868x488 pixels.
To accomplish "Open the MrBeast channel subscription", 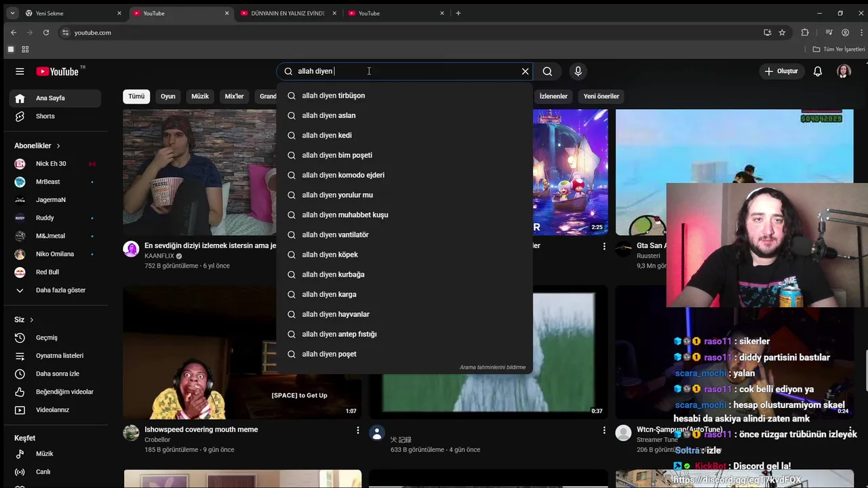I will (55, 182).
